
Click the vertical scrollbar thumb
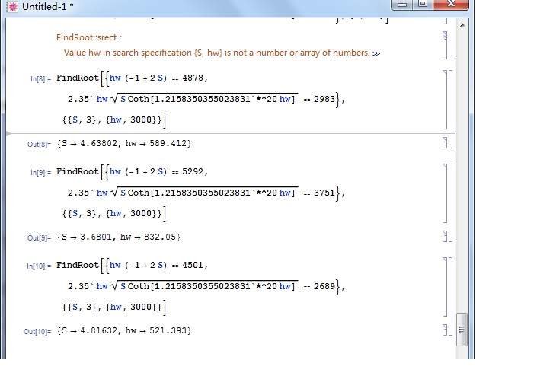pos(462,330)
